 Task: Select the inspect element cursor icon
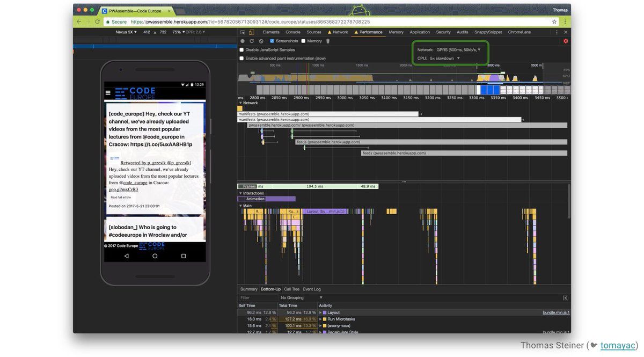click(243, 32)
